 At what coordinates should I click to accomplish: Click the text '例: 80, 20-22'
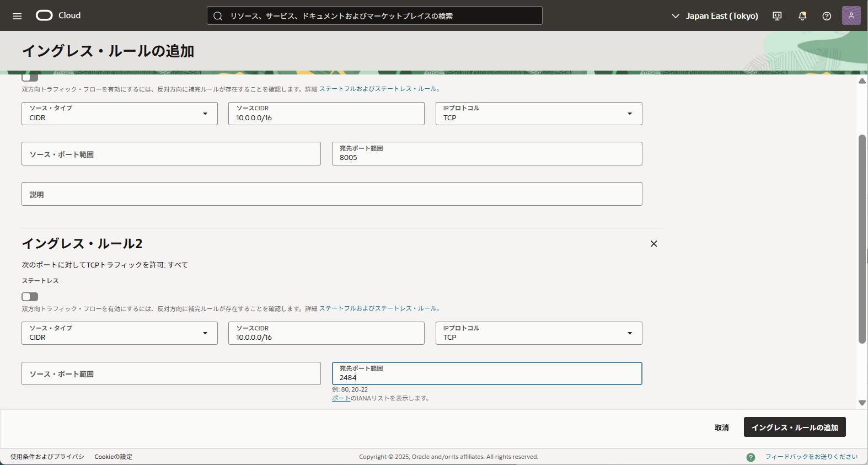click(350, 389)
